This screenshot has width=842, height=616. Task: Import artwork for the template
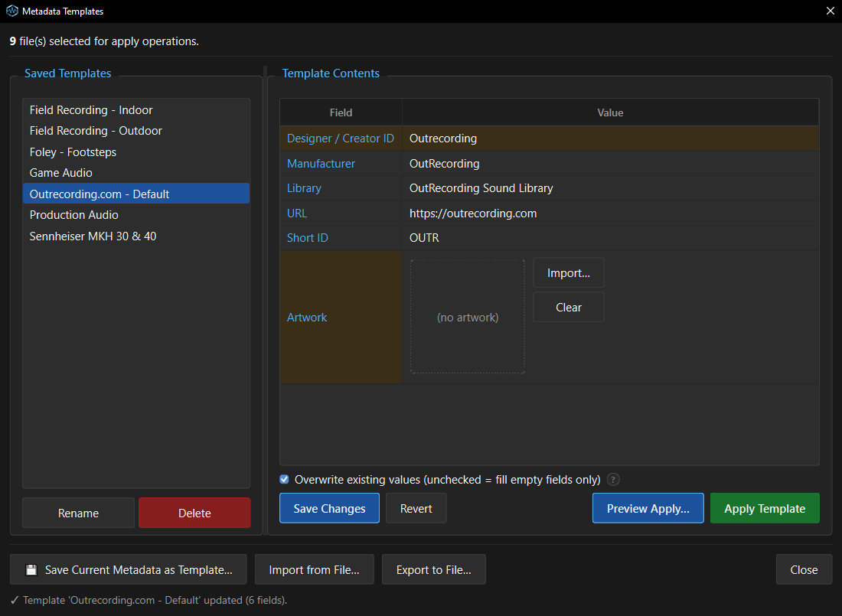569,273
